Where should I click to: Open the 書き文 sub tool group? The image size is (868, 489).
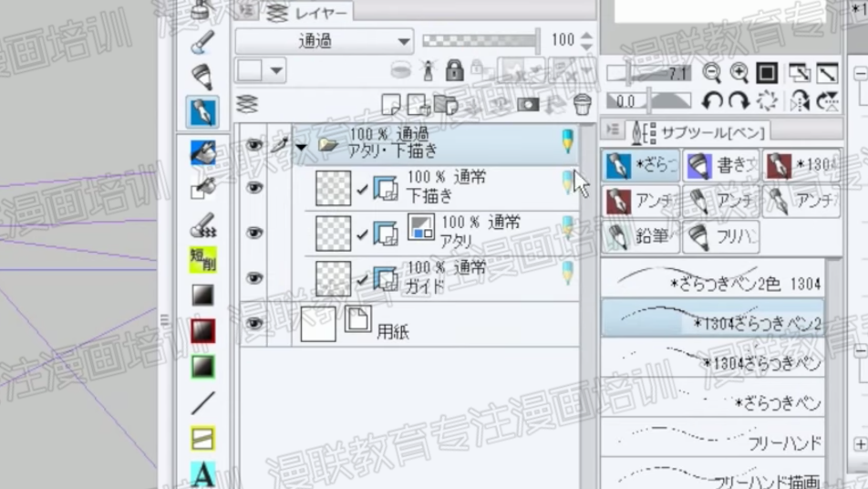(x=721, y=165)
